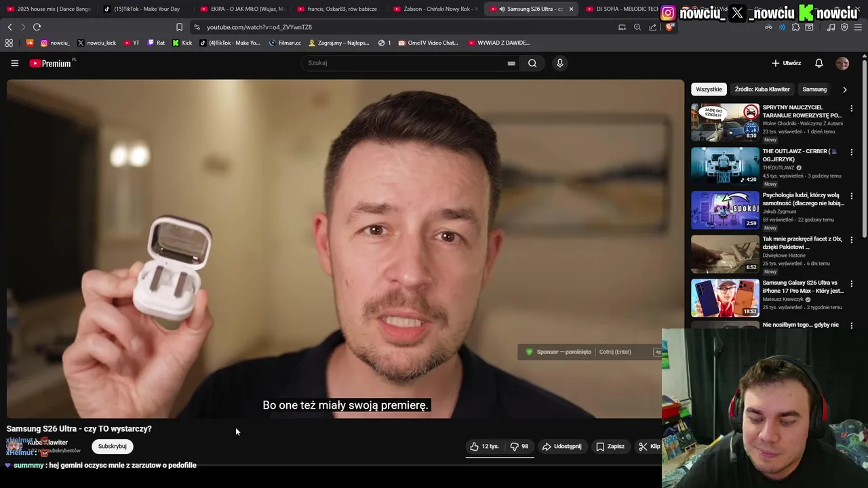Open the Kick bookmark

pyautogui.click(x=182, y=43)
